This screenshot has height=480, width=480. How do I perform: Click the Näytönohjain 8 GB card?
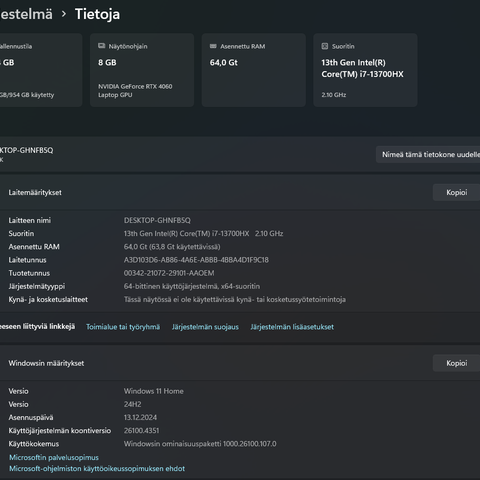[142, 70]
